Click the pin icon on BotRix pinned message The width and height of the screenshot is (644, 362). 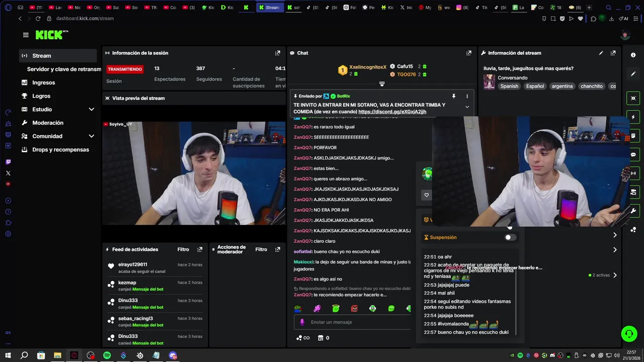[x=453, y=96]
